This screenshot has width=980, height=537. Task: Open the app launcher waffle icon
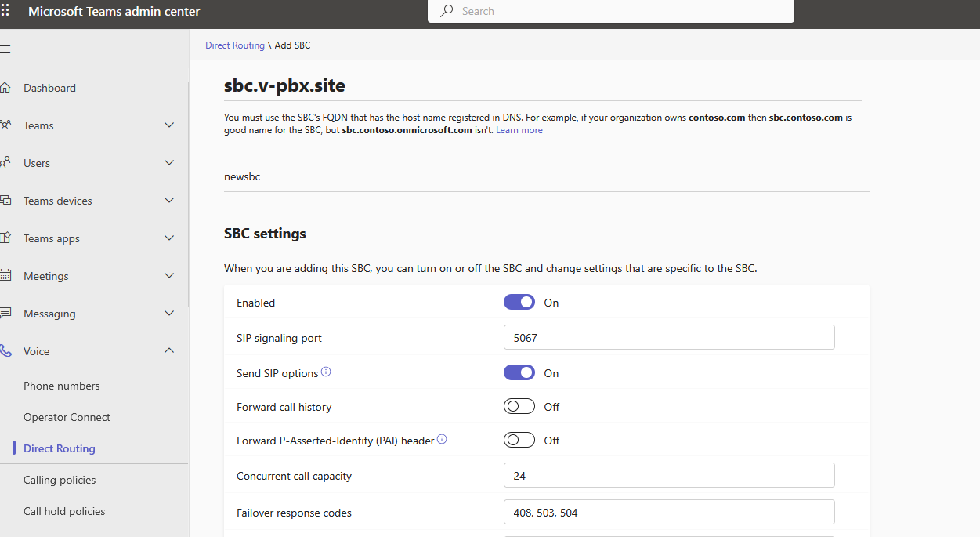point(5,11)
